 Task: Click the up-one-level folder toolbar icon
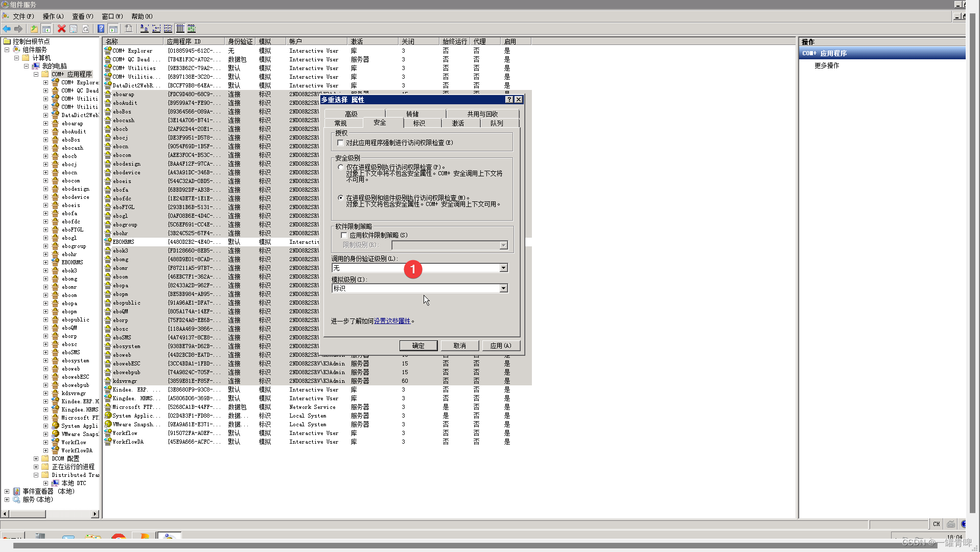tap(34, 29)
